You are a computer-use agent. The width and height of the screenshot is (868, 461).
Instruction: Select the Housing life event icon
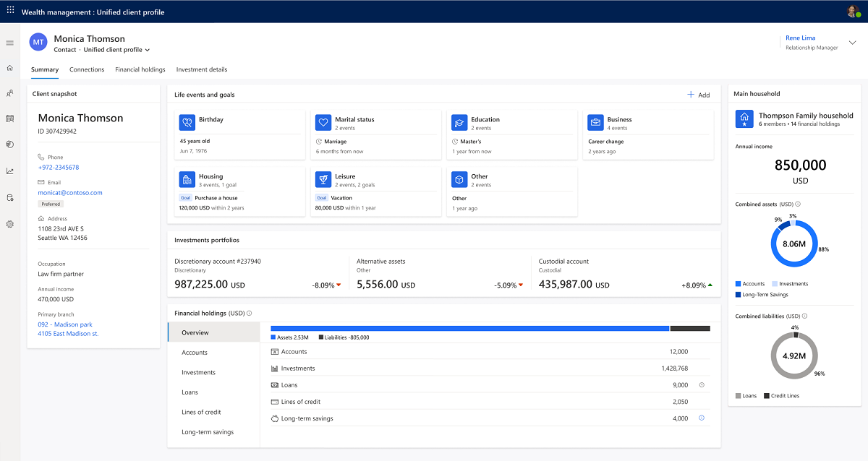pos(187,179)
